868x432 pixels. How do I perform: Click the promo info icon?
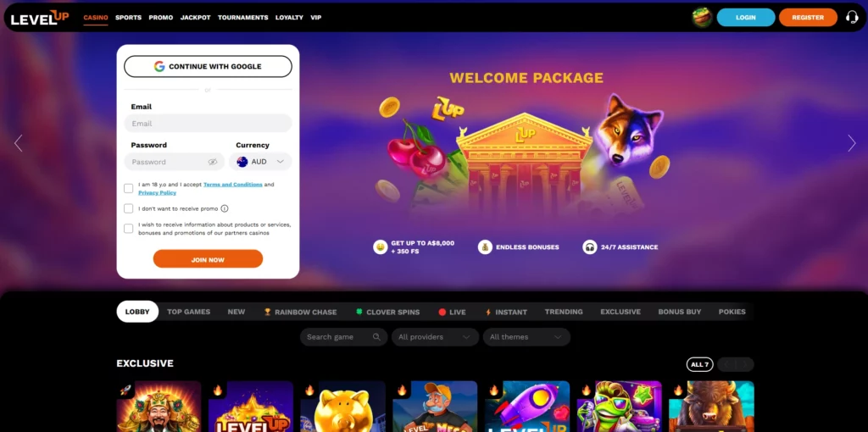[224, 208]
